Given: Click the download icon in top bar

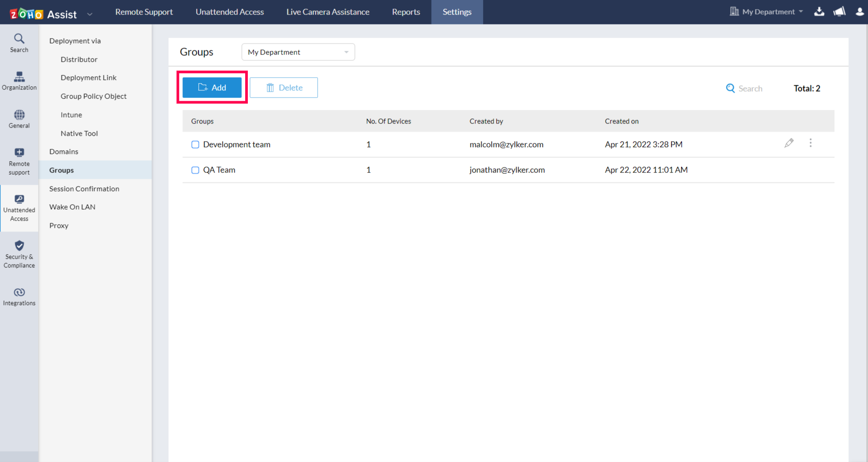Looking at the screenshot, I should tap(819, 12).
